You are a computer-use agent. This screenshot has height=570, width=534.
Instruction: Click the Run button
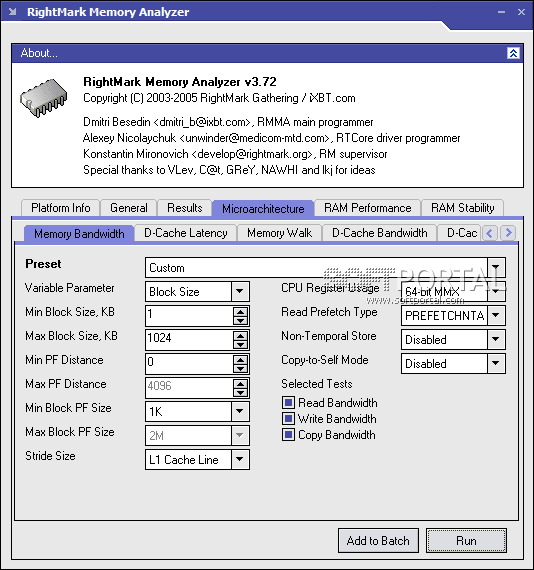tap(466, 541)
